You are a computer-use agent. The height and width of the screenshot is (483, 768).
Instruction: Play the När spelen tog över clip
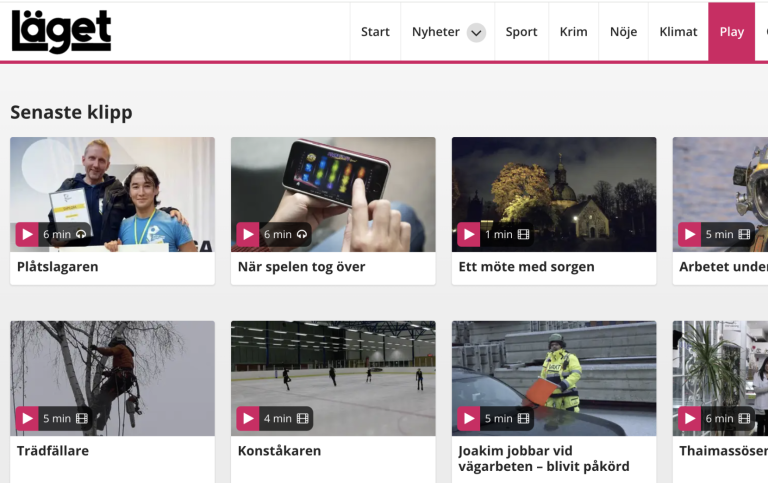(248, 235)
